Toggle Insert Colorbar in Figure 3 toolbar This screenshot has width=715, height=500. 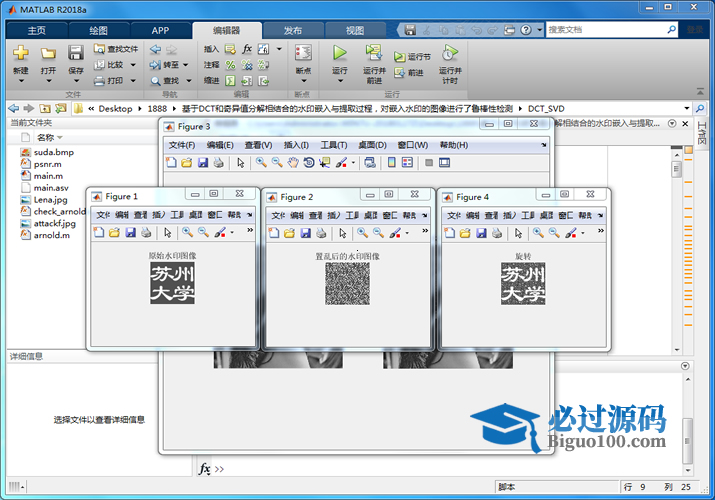392,162
